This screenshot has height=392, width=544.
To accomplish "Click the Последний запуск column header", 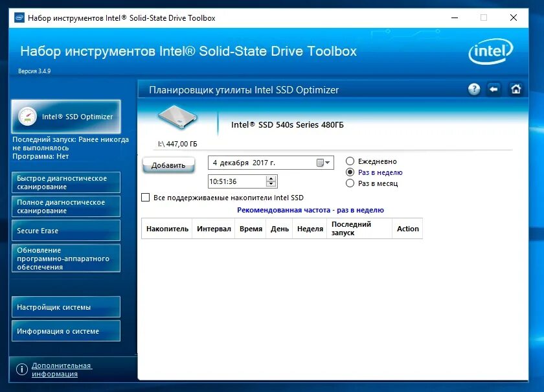I will [359, 229].
